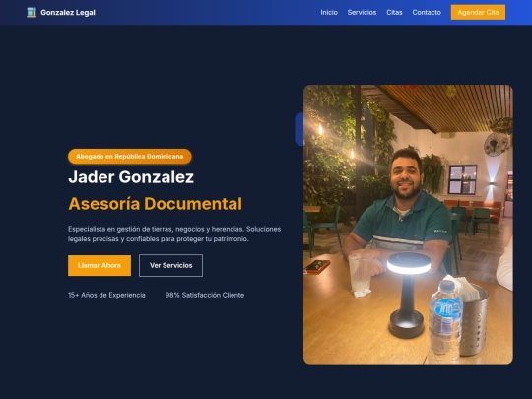The image size is (532, 399).
Task: Open the Citas nav link
Action: [394, 12]
